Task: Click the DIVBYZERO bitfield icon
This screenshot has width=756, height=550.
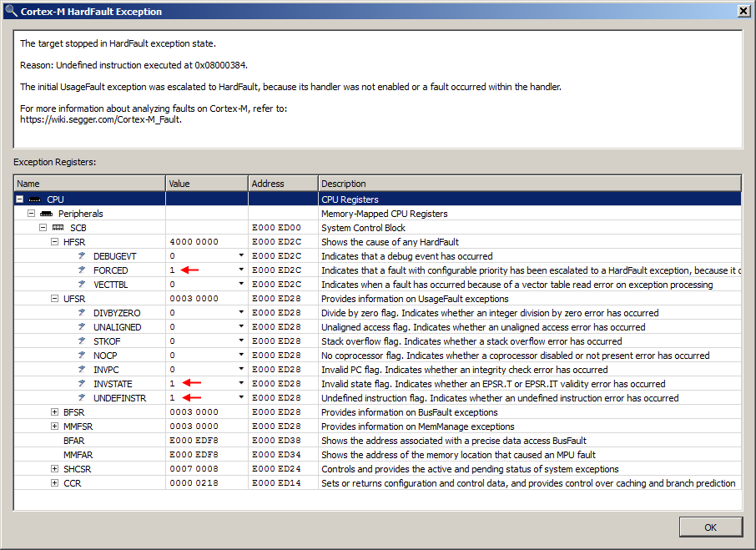Action: (x=81, y=313)
